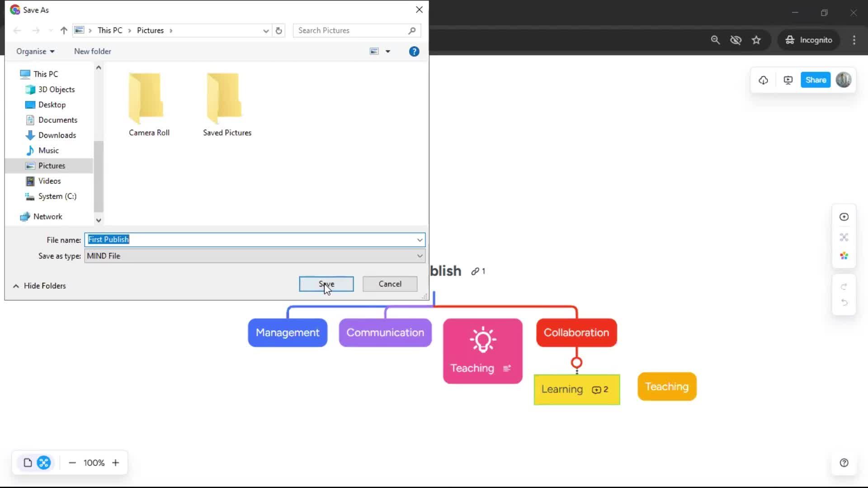
Task: Select Network in navigation tree
Action: 47,216
